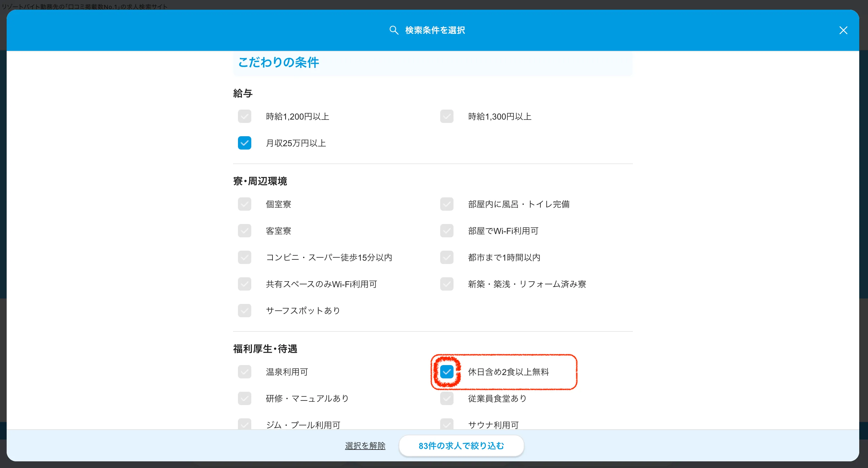This screenshot has height=468, width=868.
Task: Enable the 時給1,200円以上 filter
Action: tap(244, 116)
